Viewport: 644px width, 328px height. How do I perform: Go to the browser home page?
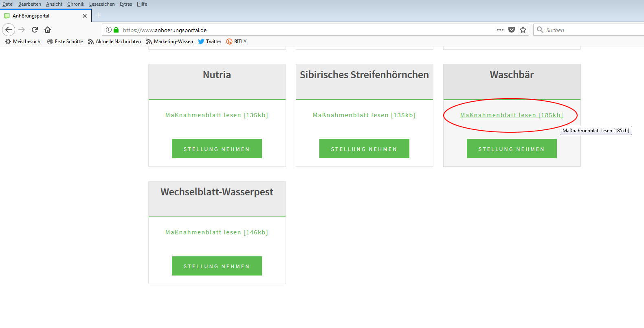48,30
